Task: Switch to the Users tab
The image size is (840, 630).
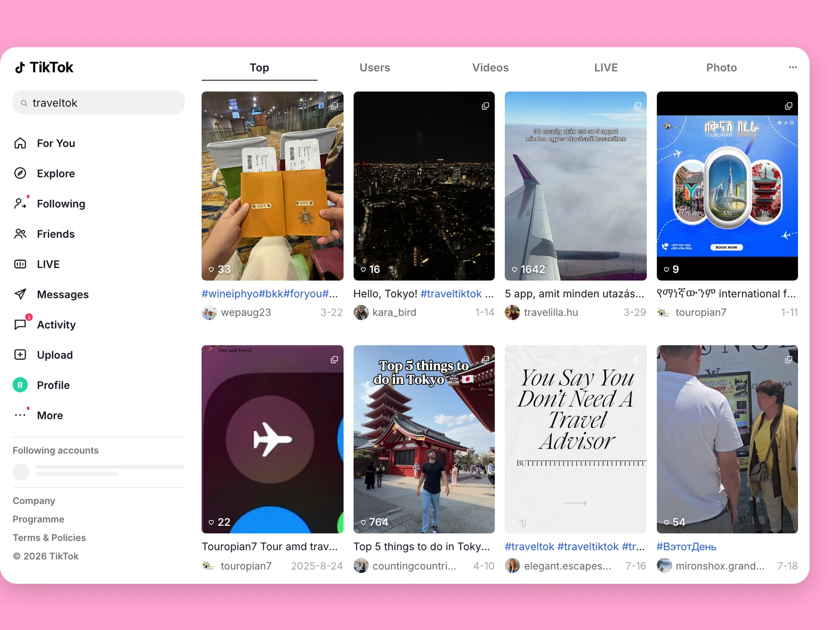Action: click(375, 68)
